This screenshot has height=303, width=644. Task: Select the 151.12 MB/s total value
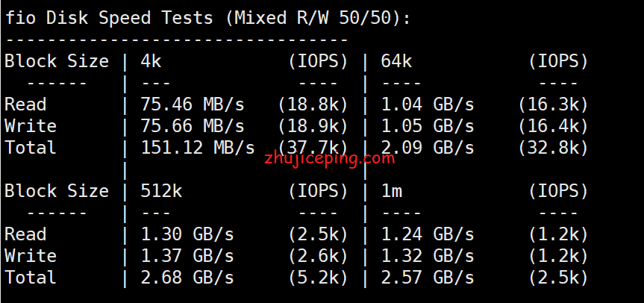[x=198, y=148]
